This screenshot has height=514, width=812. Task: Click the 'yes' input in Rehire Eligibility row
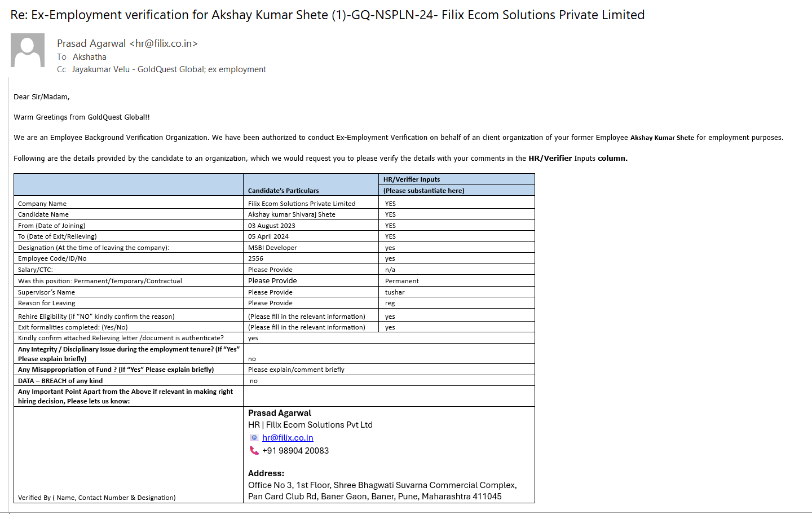(x=390, y=317)
